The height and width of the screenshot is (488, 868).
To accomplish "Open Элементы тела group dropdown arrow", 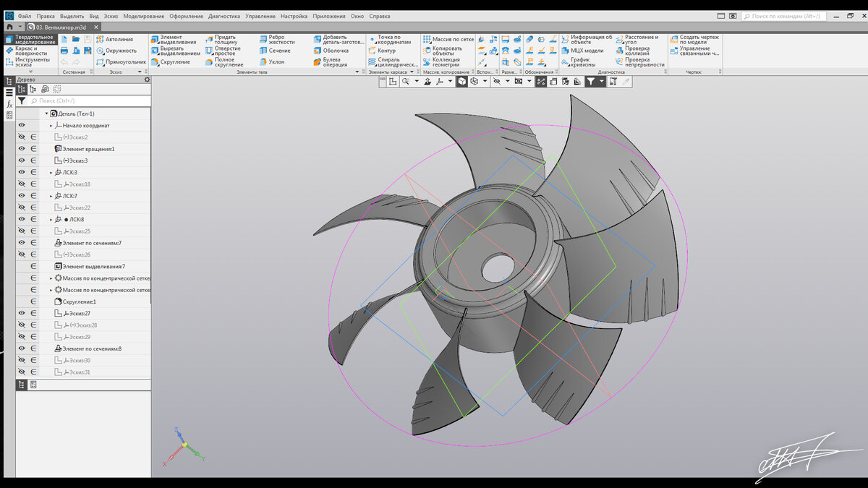I will pyautogui.click(x=357, y=72).
